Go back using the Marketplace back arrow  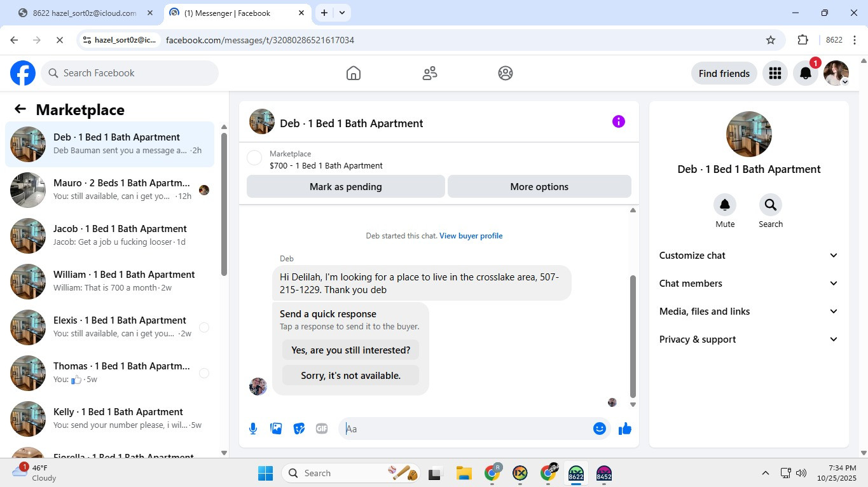(20, 109)
